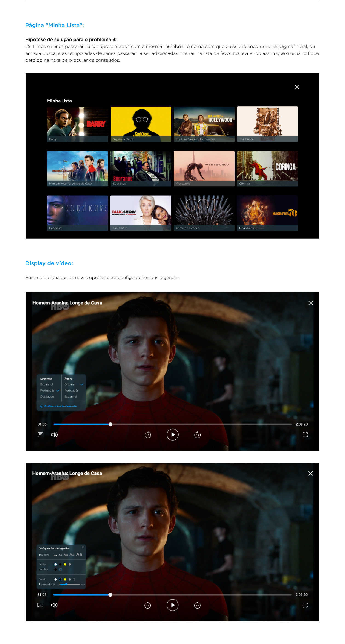This screenshot has width=345, height=644.
Task: Choose no background in the Fundo row
Action: (74, 580)
